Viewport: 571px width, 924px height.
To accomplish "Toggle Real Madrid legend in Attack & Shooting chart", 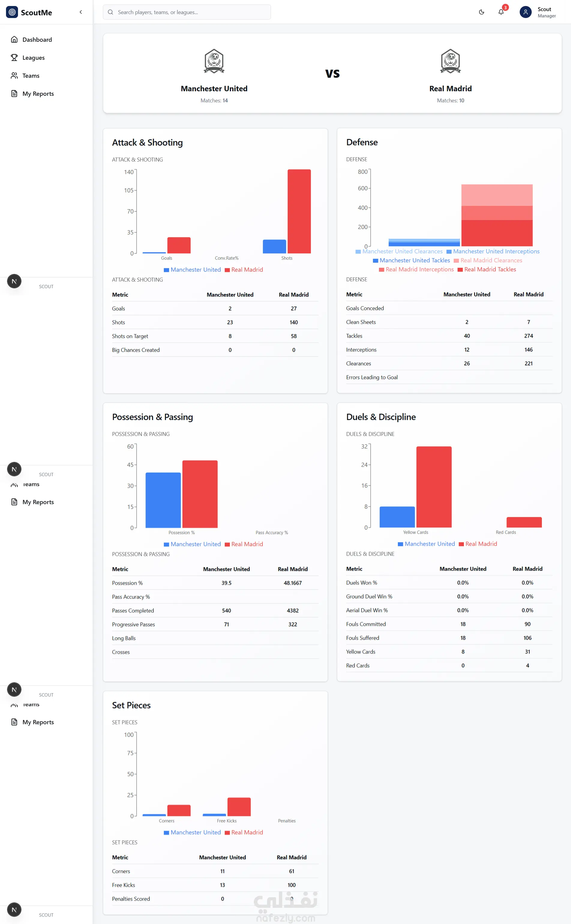I will [x=244, y=270].
